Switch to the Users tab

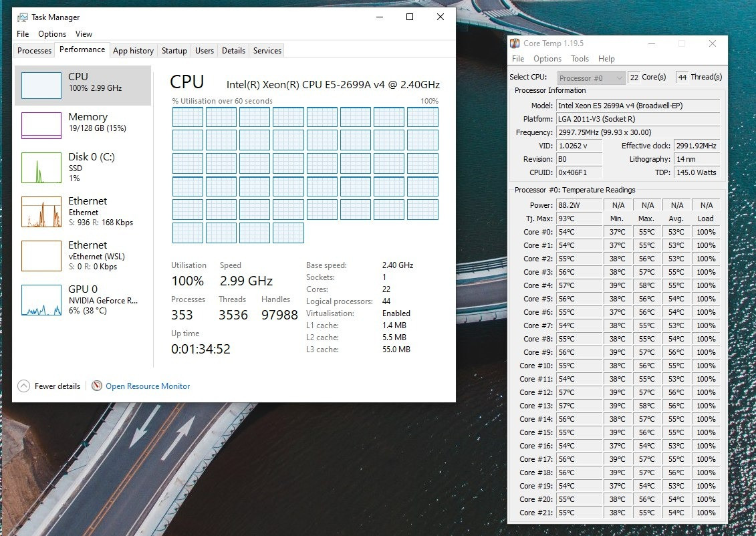(205, 51)
